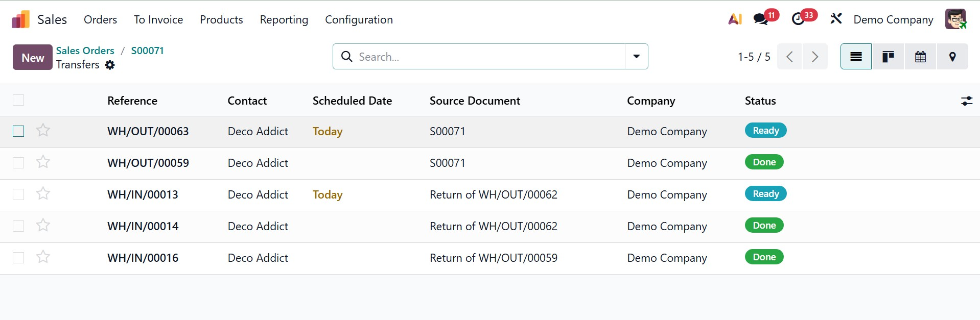Image resolution: width=980 pixels, height=320 pixels.
Task: Open the Transfers gear actions menu
Action: [x=110, y=65]
